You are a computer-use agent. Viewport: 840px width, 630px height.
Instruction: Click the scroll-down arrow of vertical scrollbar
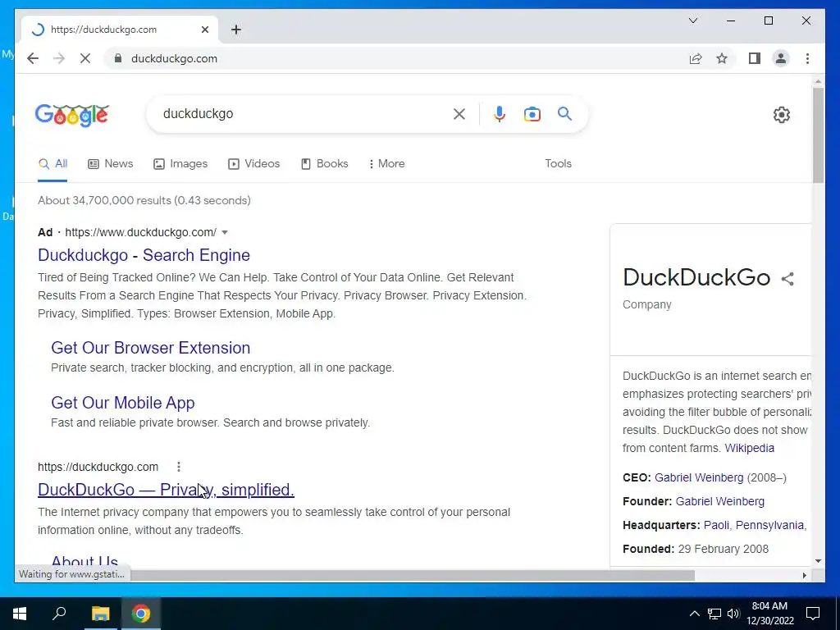coord(818,561)
